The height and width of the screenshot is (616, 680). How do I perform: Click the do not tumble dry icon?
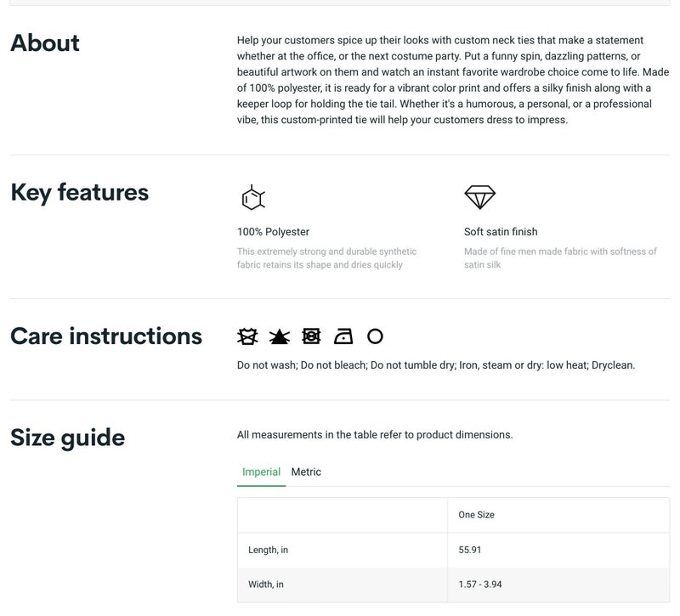pyautogui.click(x=311, y=336)
